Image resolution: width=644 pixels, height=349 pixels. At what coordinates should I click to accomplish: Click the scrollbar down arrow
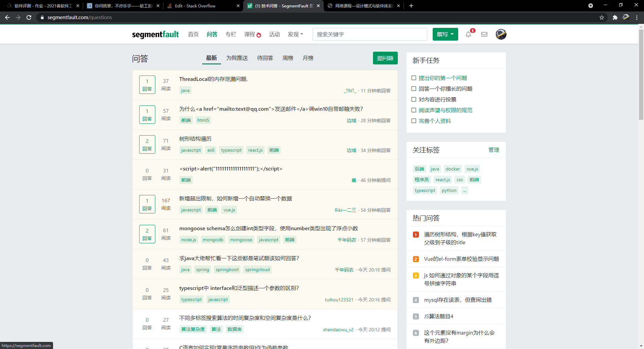point(641,346)
